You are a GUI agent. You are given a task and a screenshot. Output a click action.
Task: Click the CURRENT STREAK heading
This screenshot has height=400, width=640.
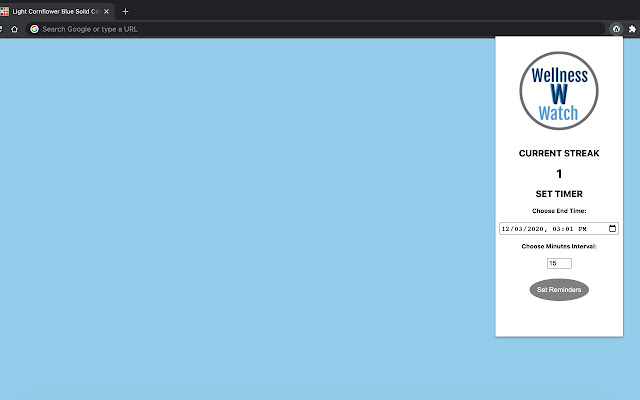559,153
